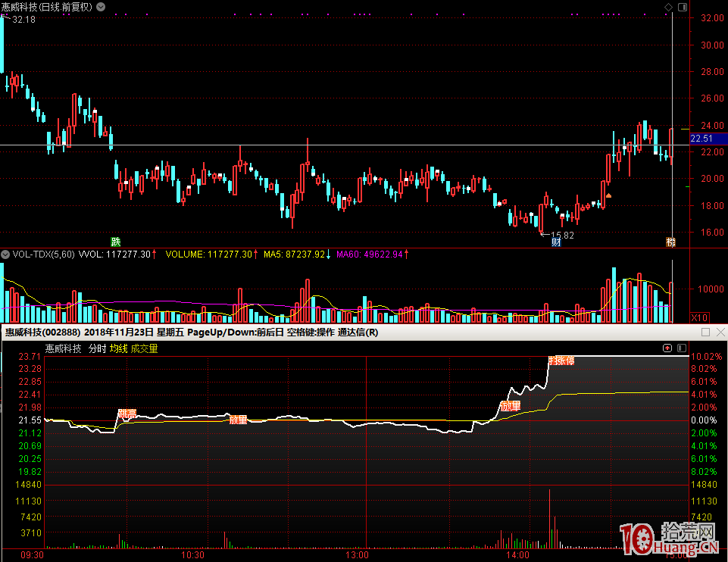Select the 分时 label in intraday header

point(97,348)
